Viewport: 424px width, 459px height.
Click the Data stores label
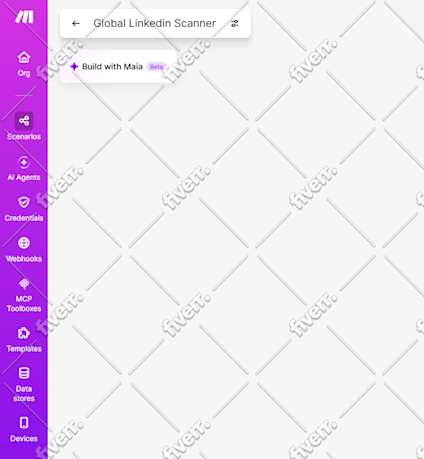tap(24, 394)
